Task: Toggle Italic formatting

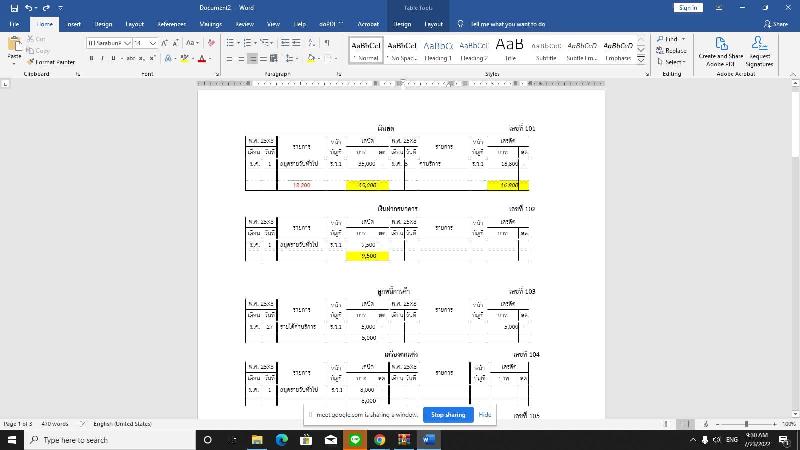Action: 102,59
